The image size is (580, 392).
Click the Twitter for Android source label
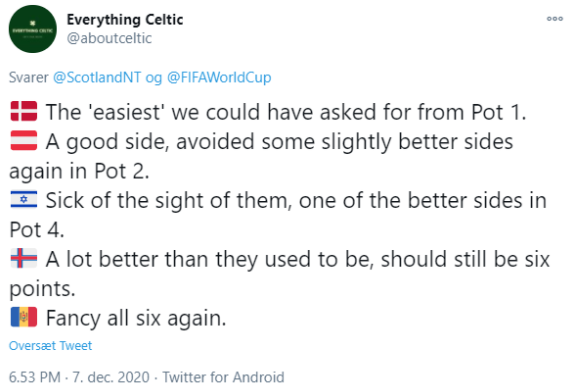point(223,377)
